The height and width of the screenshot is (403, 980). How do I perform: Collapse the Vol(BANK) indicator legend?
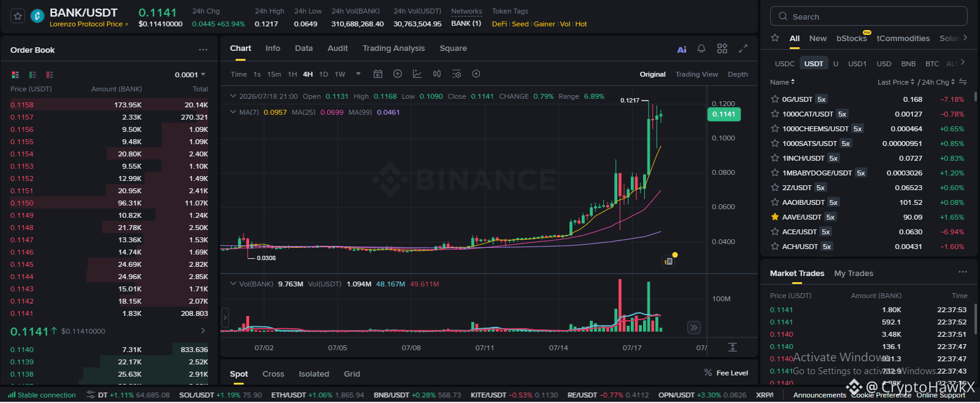click(233, 283)
